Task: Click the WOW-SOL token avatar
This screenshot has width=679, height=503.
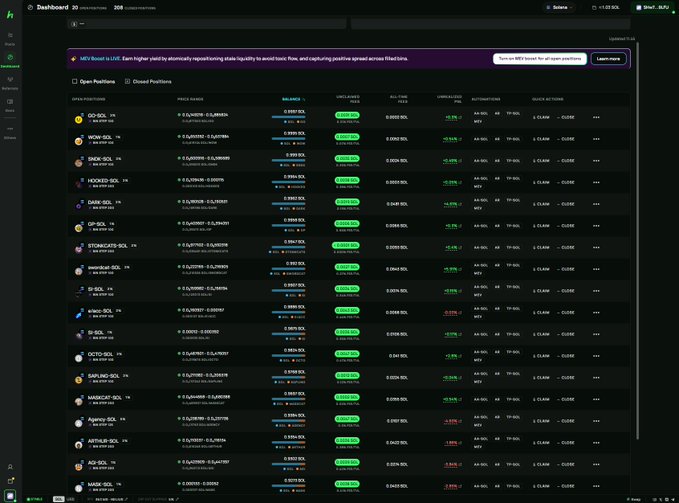Action: pos(78,141)
